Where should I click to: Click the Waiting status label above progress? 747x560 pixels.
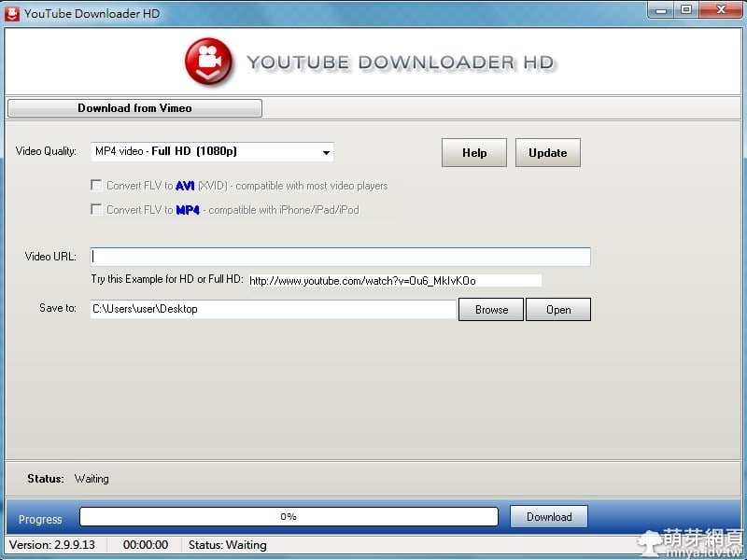pos(92,479)
